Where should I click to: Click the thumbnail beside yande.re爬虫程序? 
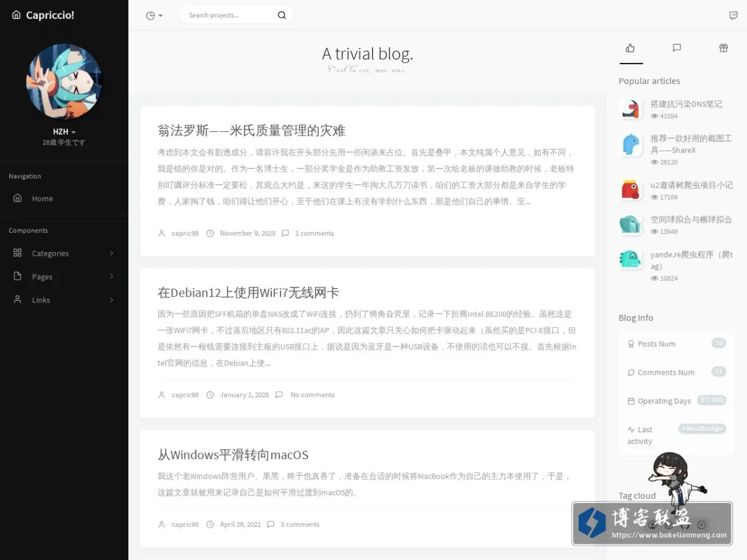pyautogui.click(x=631, y=259)
